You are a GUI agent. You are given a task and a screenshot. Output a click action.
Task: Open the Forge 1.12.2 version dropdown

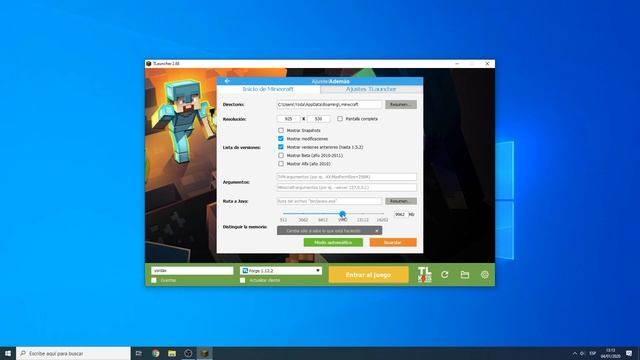point(281,271)
